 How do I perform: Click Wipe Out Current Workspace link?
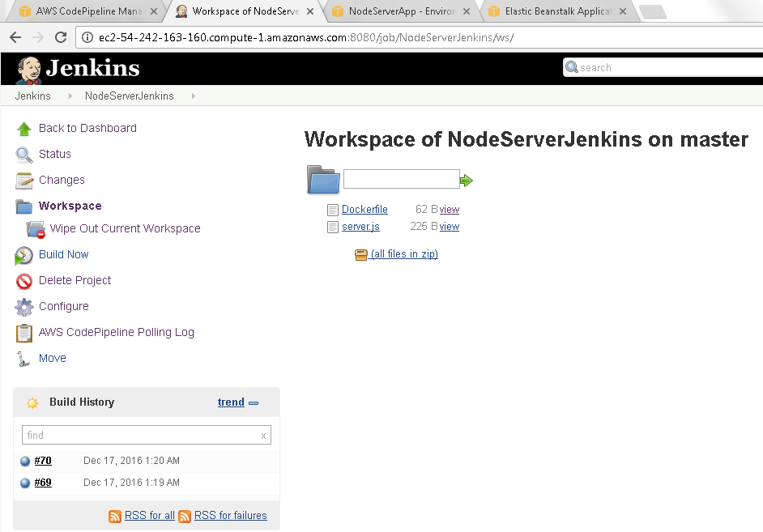(125, 228)
